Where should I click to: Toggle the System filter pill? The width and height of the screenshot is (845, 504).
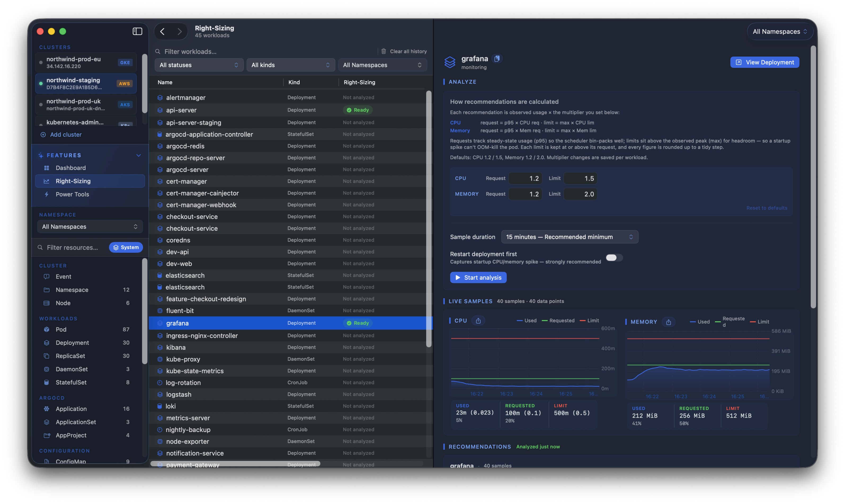coord(126,248)
